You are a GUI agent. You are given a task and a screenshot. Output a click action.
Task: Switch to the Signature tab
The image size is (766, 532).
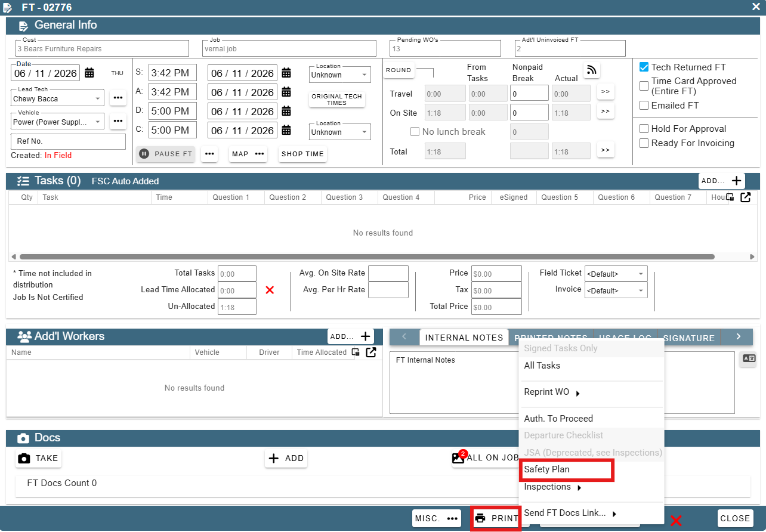click(688, 338)
